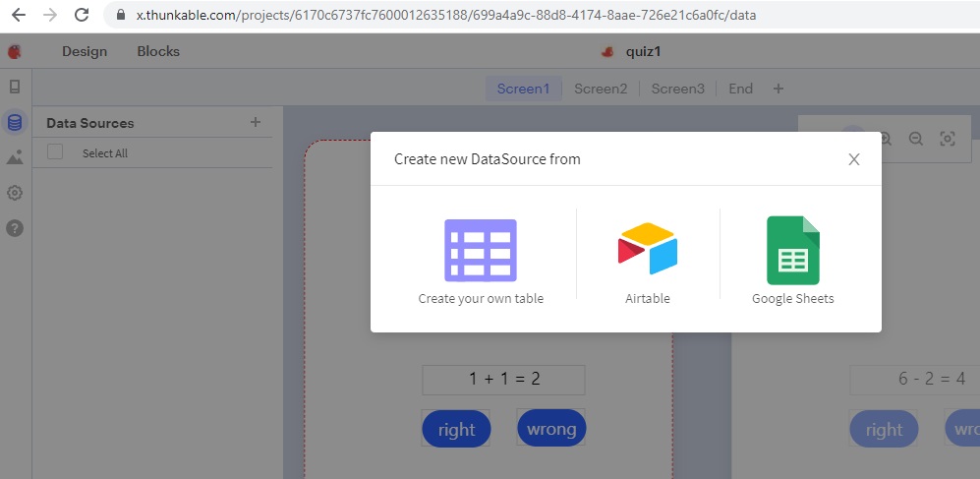The height and width of the screenshot is (479, 980).
Task: Click the blue right button on Screen1
Action: (x=456, y=429)
